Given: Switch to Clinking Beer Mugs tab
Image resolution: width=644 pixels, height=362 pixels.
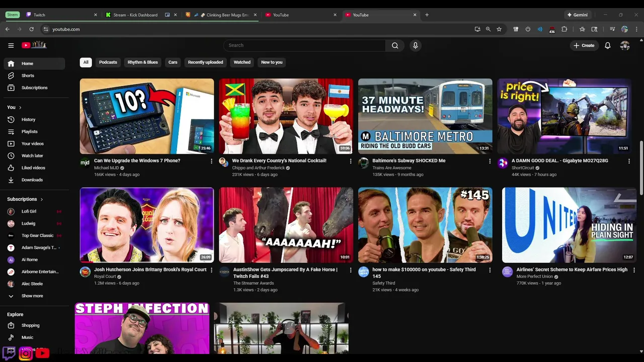Looking at the screenshot, I should pos(221,15).
